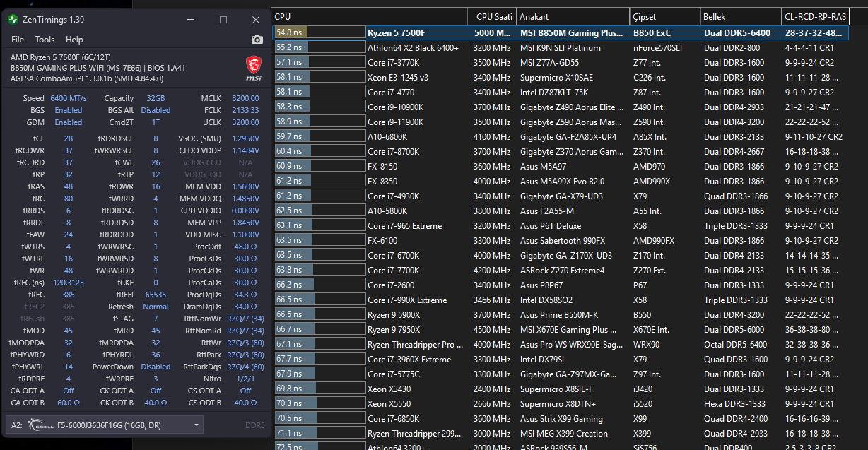Sort by the Anakart column header
Image resolution: width=868 pixels, height=450 pixels.
[573, 16]
